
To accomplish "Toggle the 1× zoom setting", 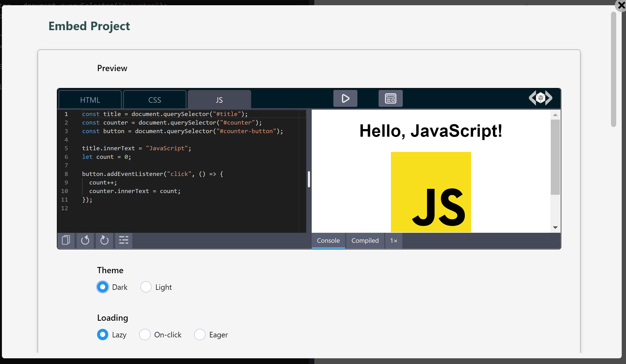I will point(393,240).
